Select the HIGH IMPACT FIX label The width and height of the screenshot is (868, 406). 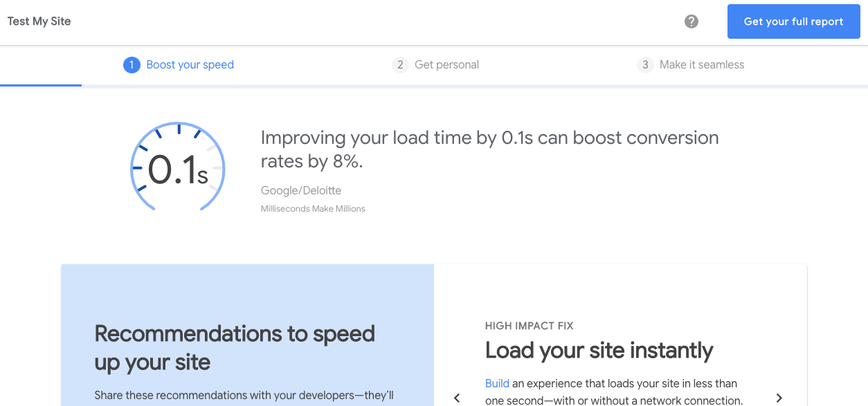tap(530, 325)
